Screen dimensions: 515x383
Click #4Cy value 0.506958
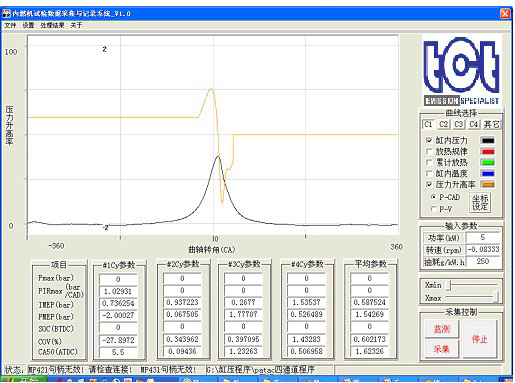tap(306, 351)
